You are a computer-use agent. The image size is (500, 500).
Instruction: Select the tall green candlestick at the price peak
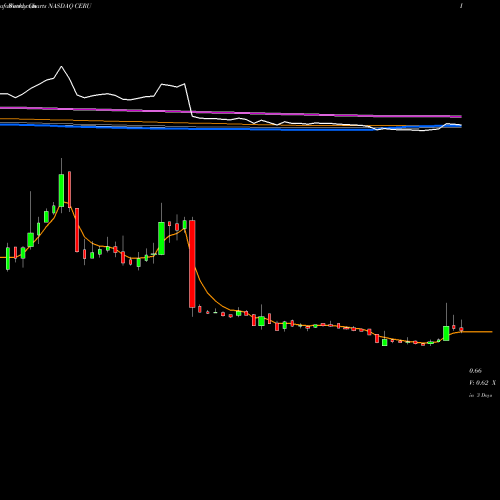pyautogui.click(x=61, y=190)
